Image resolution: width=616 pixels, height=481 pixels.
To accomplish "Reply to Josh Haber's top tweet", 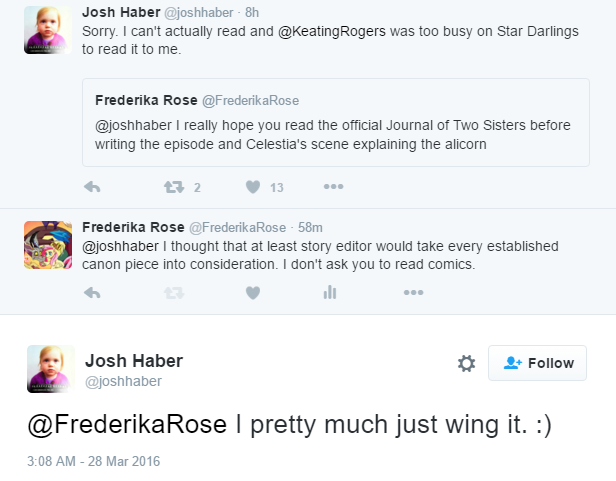I will (x=92, y=187).
